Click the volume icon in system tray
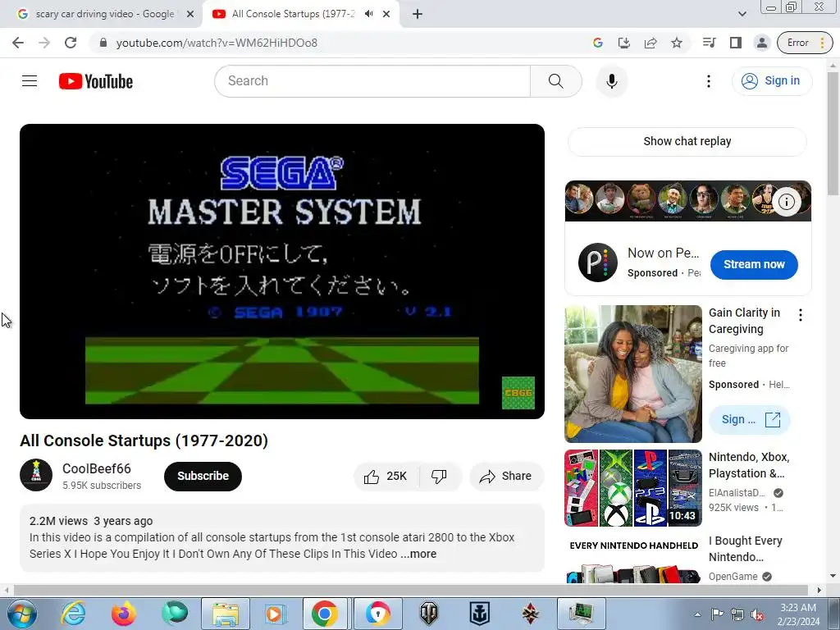The height and width of the screenshot is (630, 840). pos(757,614)
